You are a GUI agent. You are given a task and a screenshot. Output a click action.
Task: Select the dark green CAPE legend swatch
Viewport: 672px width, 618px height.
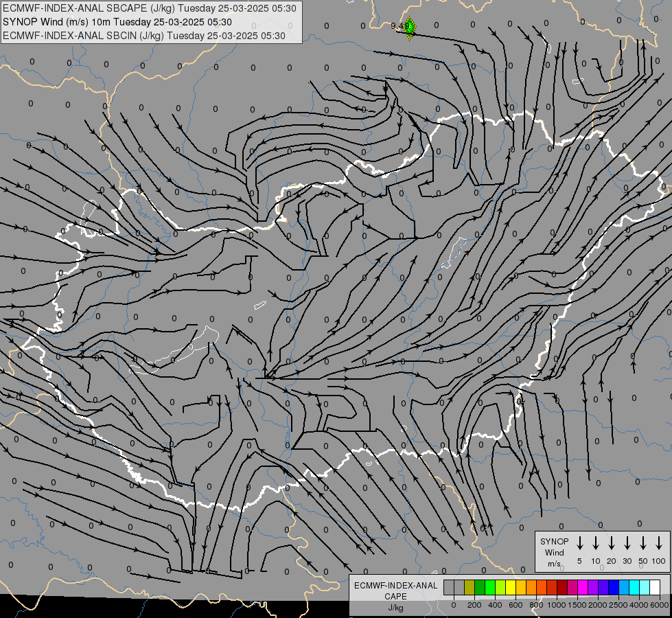(480, 587)
